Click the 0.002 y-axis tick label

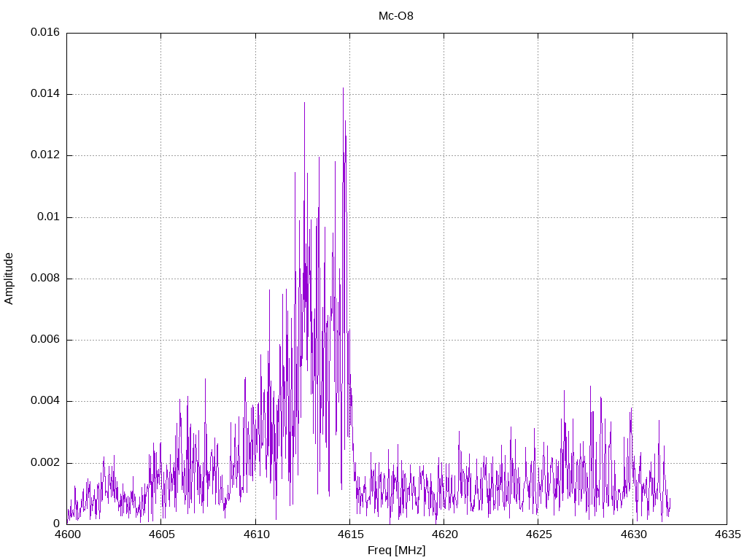(45, 463)
